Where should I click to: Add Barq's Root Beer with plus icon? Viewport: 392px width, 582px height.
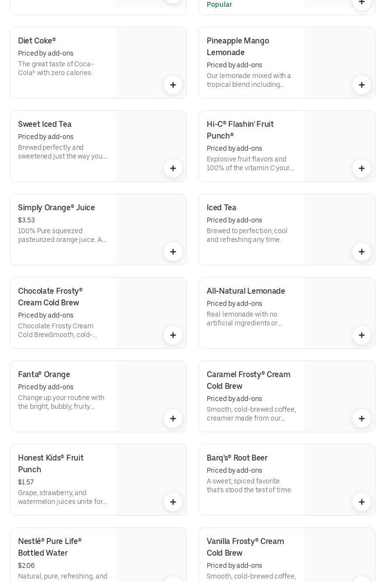click(362, 502)
